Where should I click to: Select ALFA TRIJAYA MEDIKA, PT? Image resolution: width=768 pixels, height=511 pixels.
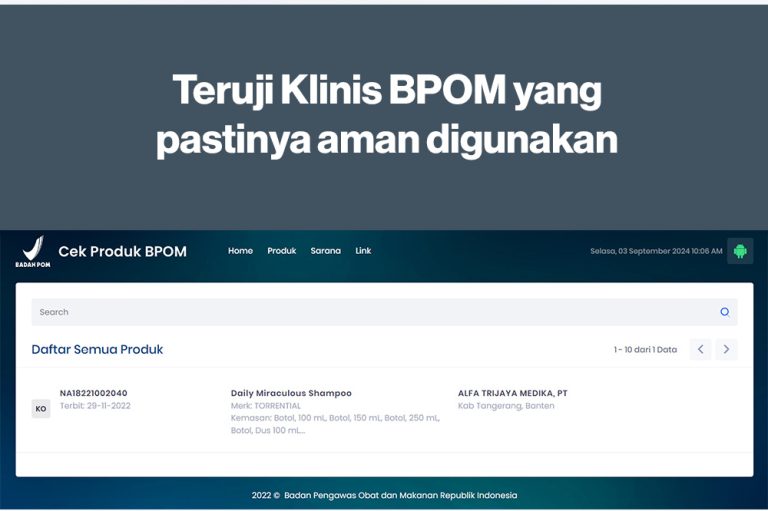click(513, 393)
